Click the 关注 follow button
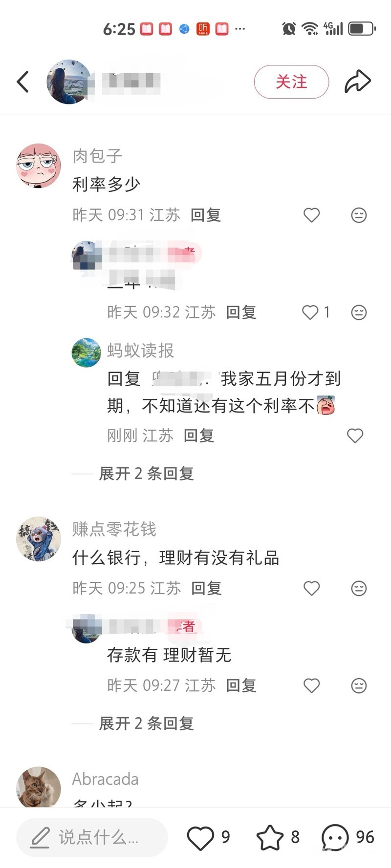Screen dimensions: 391x868 [x=291, y=82]
